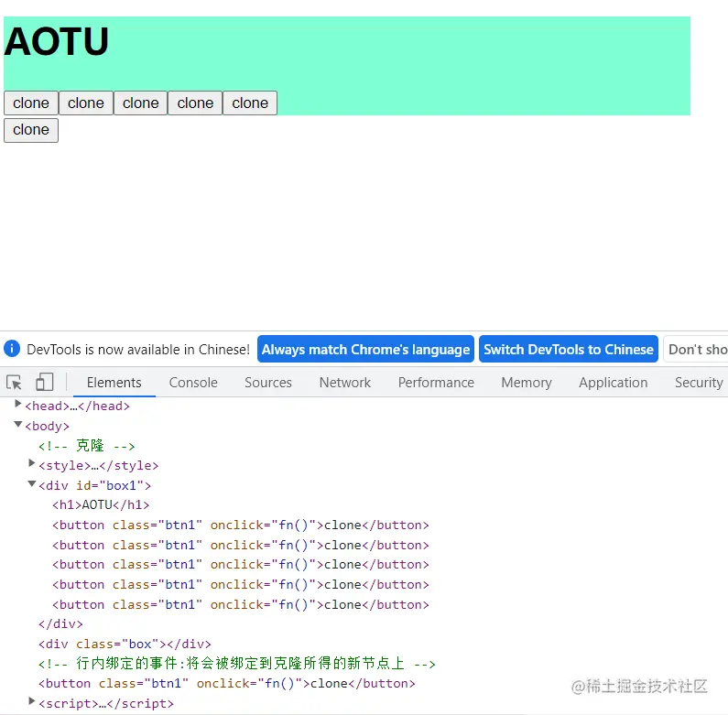
Task: Click Always match Chrome's language button
Action: click(x=365, y=349)
